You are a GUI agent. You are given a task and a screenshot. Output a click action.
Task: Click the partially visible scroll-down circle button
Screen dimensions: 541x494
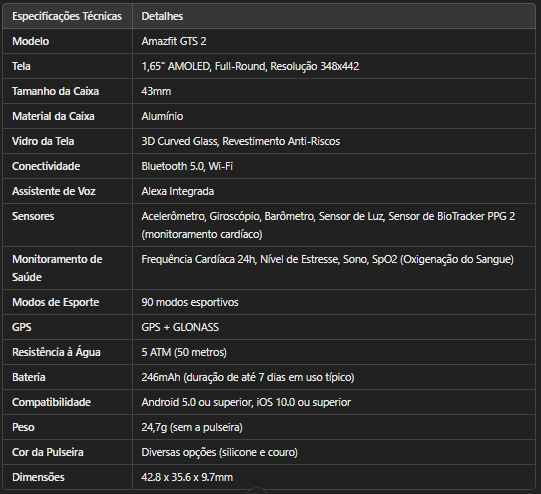tap(257, 491)
